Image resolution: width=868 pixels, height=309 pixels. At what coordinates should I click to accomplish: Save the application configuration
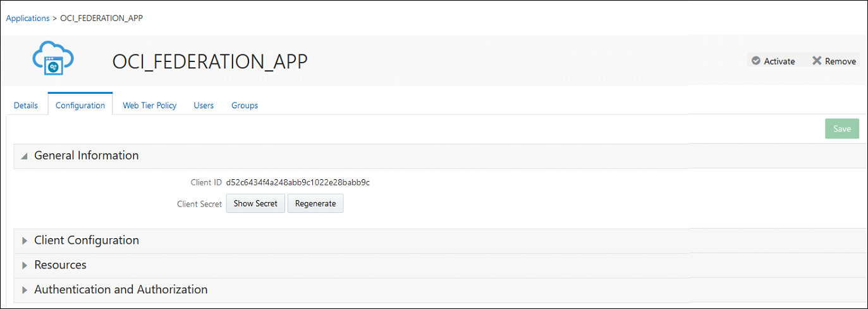pyautogui.click(x=842, y=129)
